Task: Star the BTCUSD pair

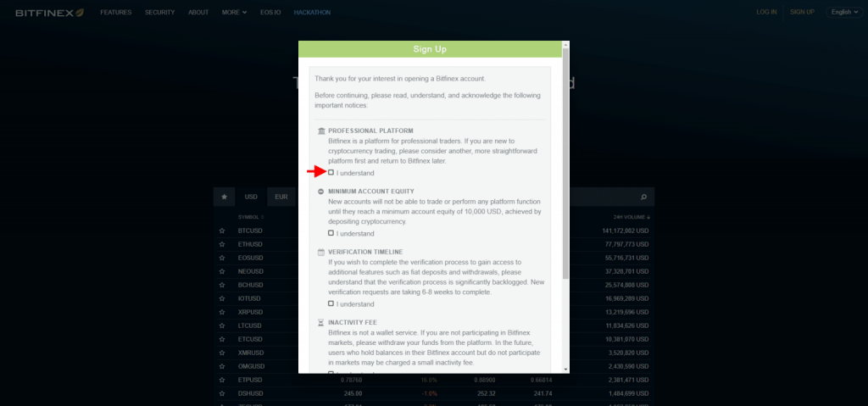Action: 222,231
